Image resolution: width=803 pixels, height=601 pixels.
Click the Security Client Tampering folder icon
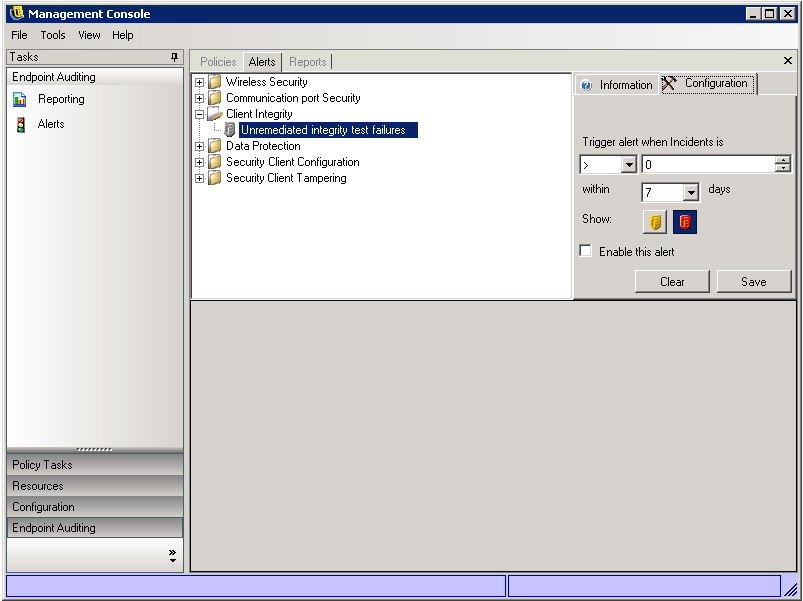[x=215, y=178]
